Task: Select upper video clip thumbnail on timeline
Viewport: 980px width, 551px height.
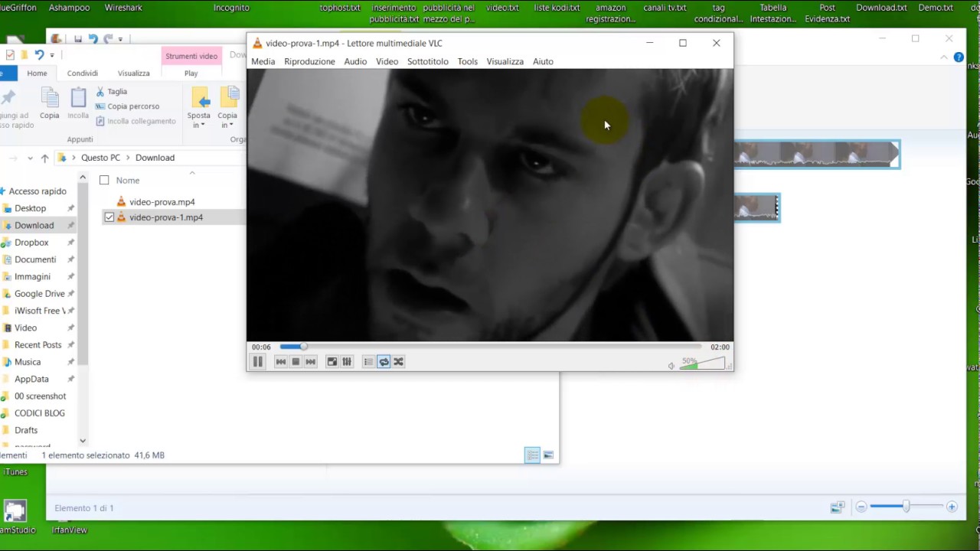Action: click(x=817, y=154)
